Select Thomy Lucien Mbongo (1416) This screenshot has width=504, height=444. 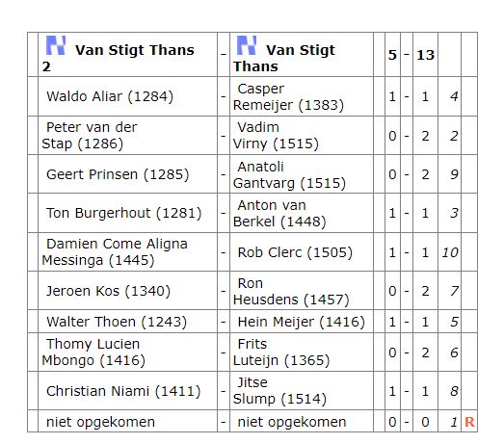tap(93, 353)
